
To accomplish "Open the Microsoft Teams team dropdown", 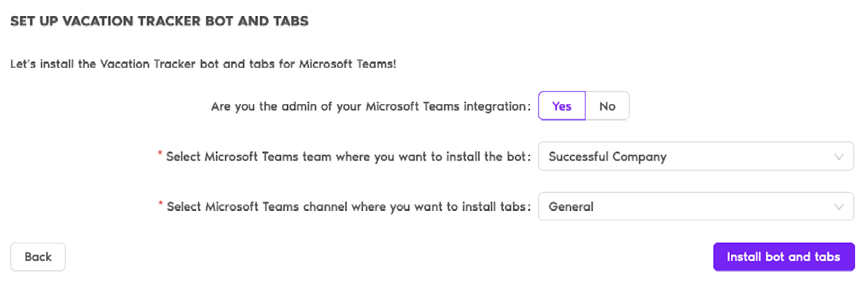I will 696,157.
